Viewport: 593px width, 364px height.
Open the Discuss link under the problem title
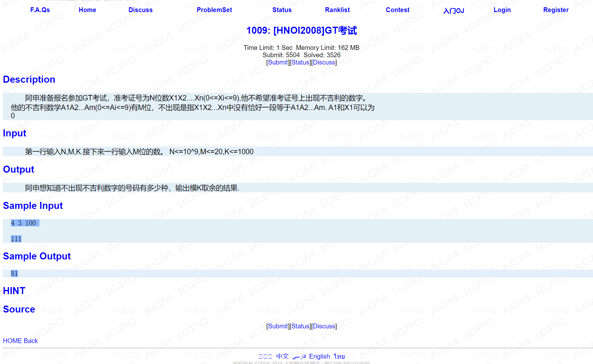[324, 62]
